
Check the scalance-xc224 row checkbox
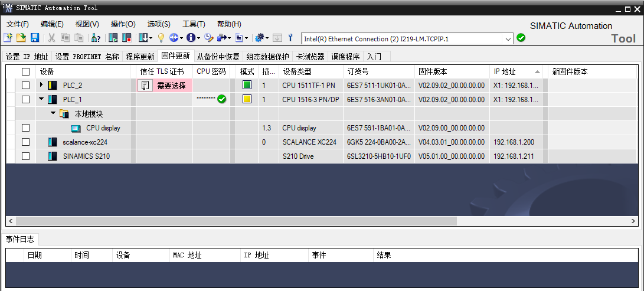point(26,142)
